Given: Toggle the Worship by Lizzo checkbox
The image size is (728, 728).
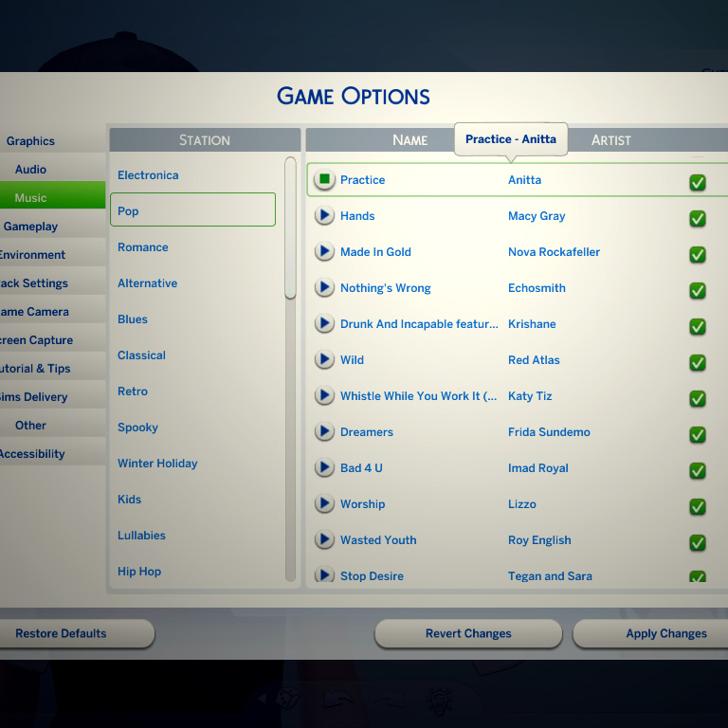Looking at the screenshot, I should click(x=698, y=506).
